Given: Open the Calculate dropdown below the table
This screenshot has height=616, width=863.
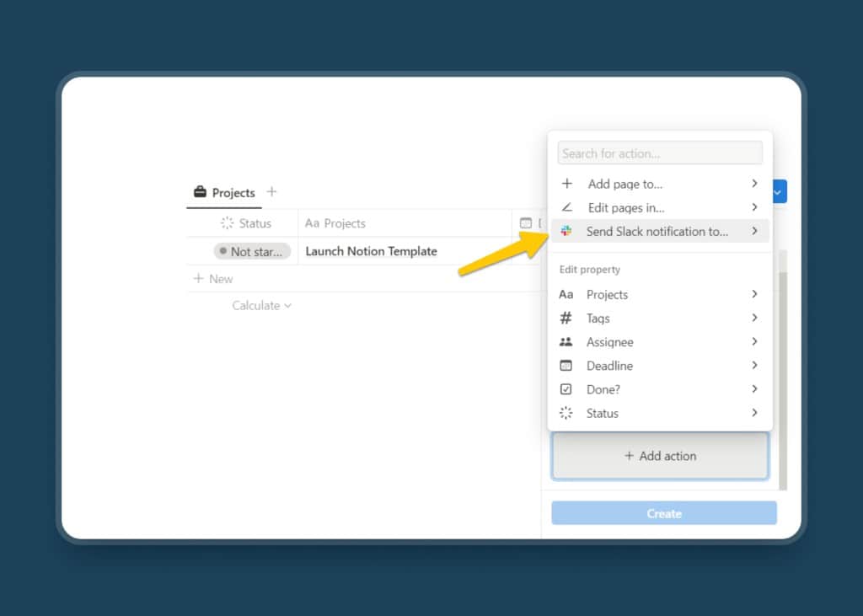Looking at the screenshot, I should [261, 305].
